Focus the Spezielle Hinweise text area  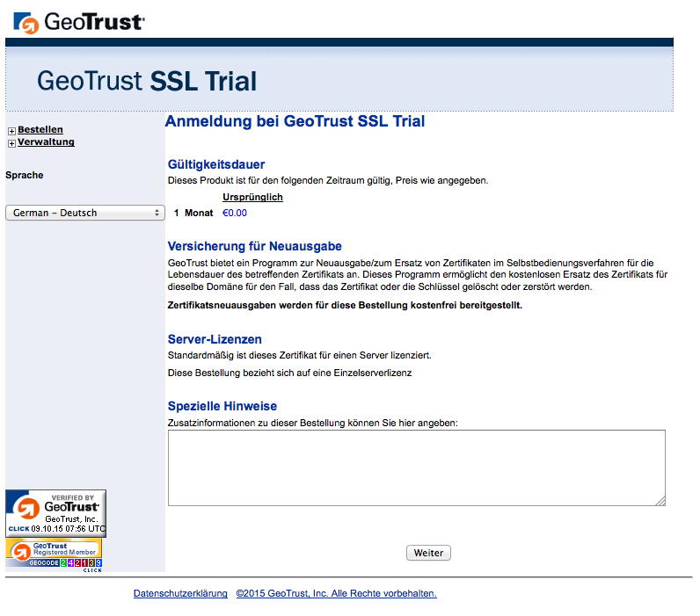point(416,467)
